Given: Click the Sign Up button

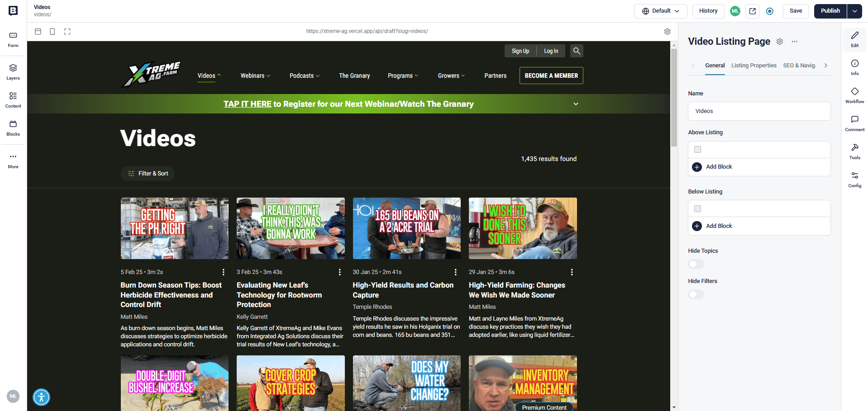Looking at the screenshot, I should click(520, 51).
